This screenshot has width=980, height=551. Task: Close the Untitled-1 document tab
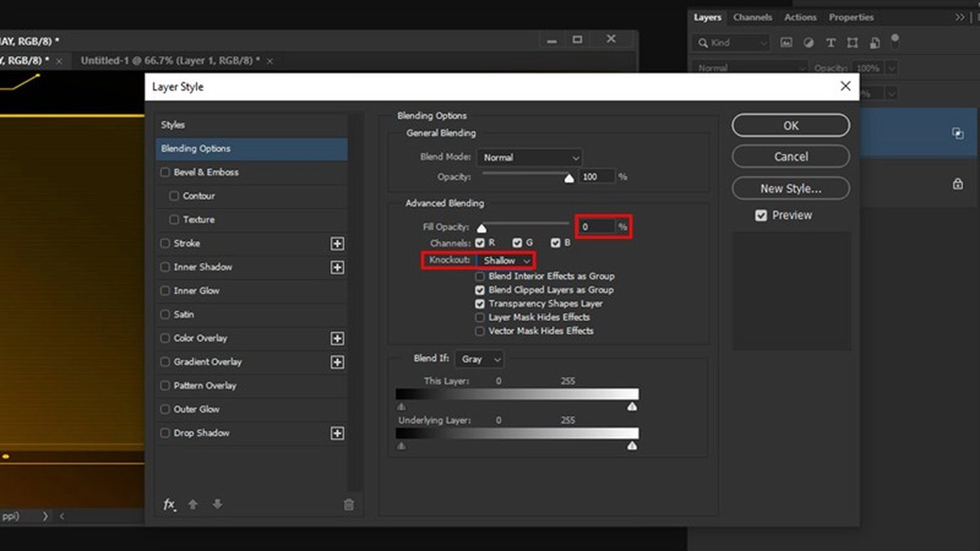click(x=270, y=61)
